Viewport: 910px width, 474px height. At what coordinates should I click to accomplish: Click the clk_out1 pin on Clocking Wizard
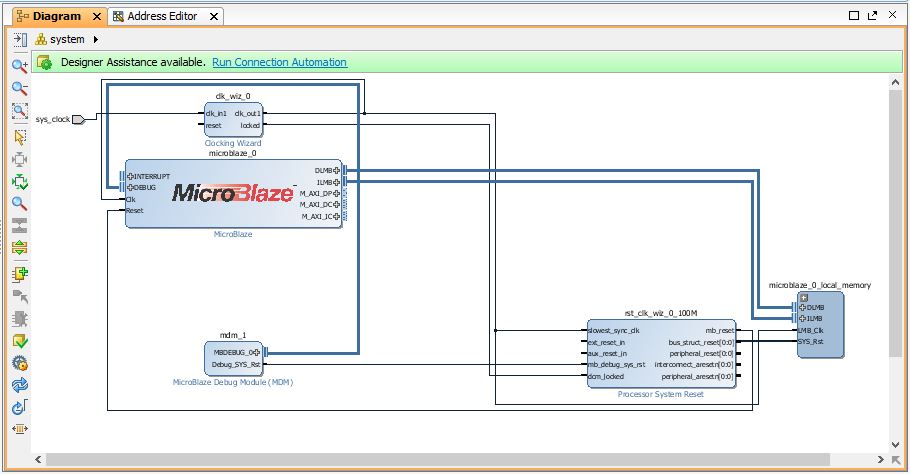(248, 114)
